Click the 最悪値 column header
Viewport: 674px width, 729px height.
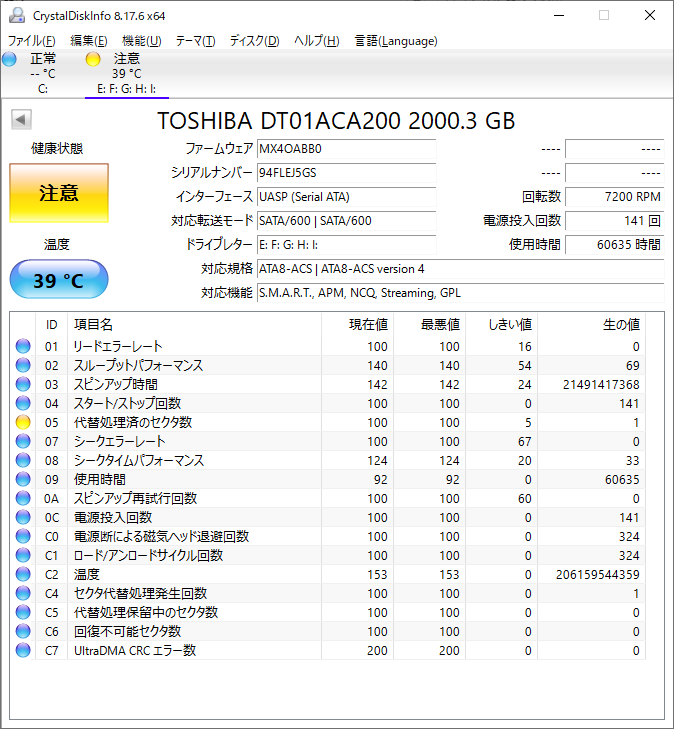tap(430, 325)
